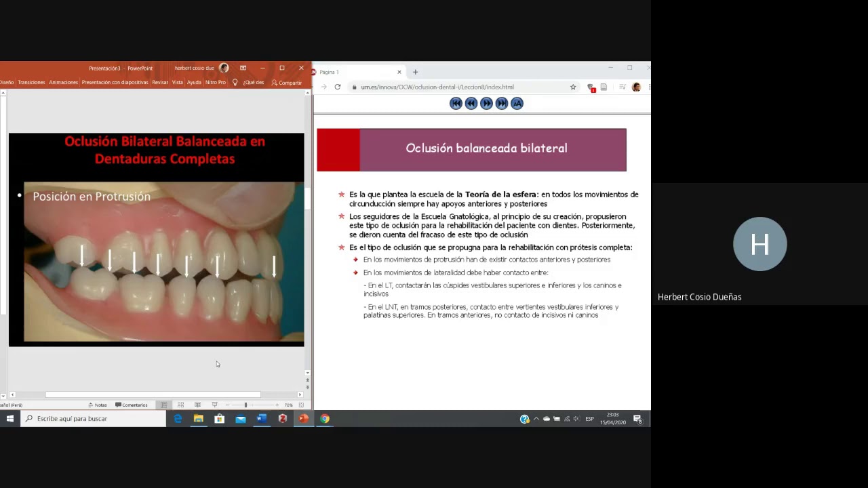Screen dimensions: 868x488
Task: Click the 'Oclusión balanceada bilateral' heading
Action: point(486,148)
